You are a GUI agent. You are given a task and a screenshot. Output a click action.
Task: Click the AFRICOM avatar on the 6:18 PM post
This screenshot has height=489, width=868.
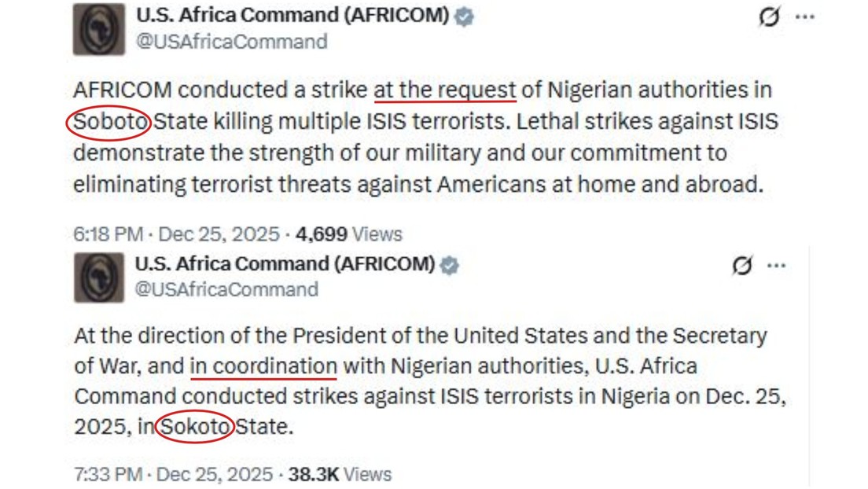coord(99,29)
